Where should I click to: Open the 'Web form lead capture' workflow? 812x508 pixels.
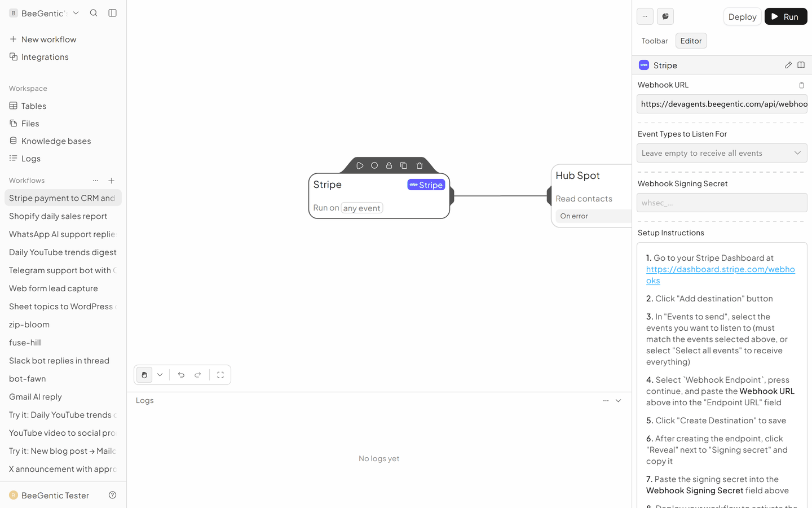63,288
